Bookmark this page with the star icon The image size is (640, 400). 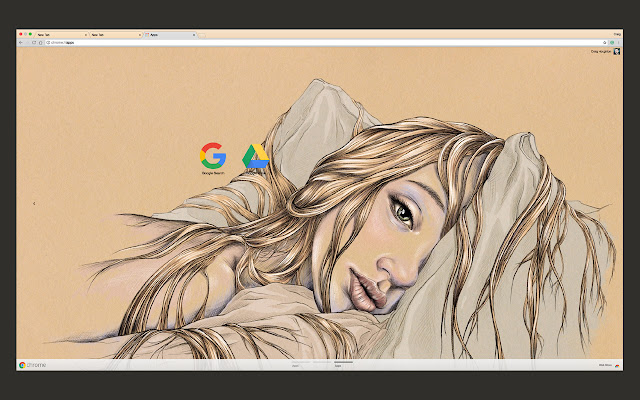(x=604, y=42)
